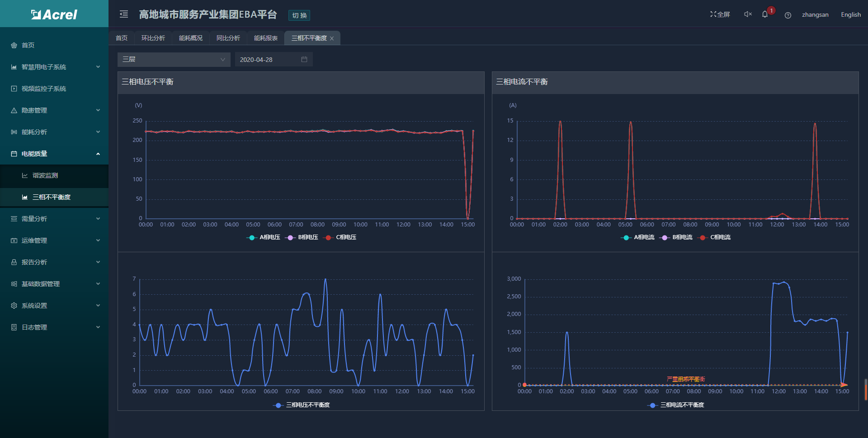The width and height of the screenshot is (868, 438).
Task: Collapse the 电能质量 sidebar menu
Action: (54, 154)
